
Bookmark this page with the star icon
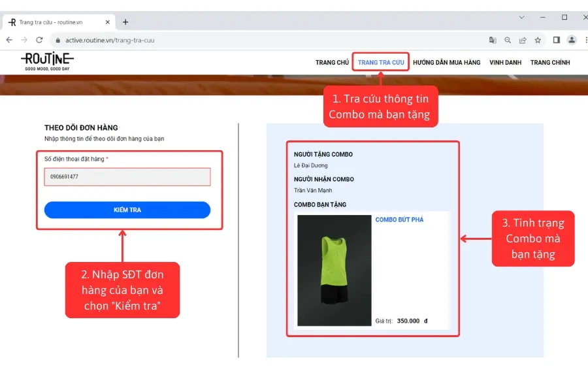coord(538,40)
